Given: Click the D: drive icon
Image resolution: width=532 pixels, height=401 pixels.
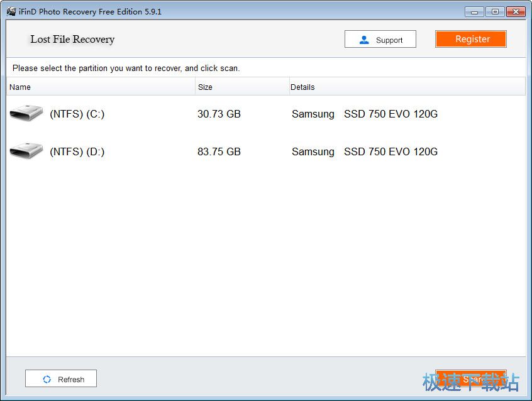Looking at the screenshot, I should tap(26, 151).
